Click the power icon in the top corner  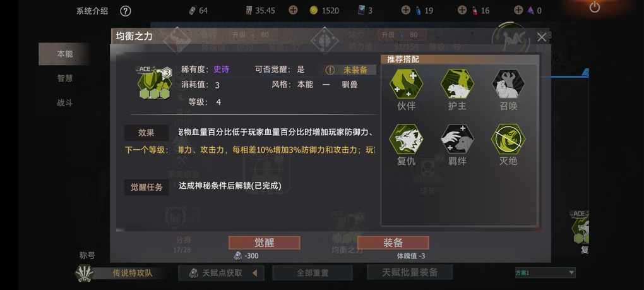click(594, 7)
